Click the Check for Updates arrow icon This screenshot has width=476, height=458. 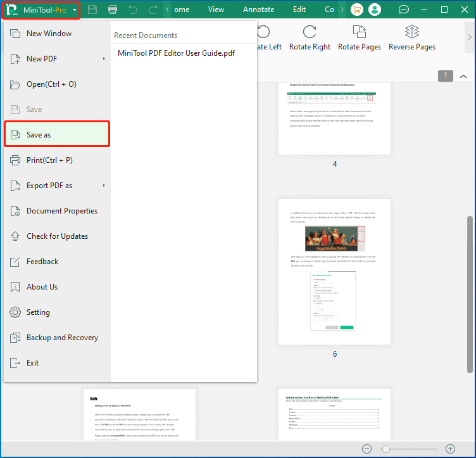point(15,236)
